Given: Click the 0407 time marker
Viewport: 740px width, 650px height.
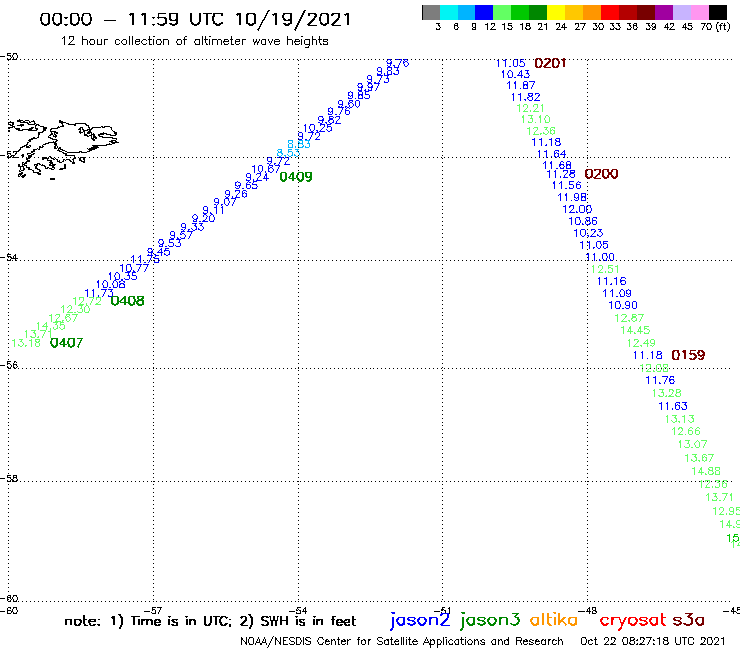Looking at the screenshot, I should [x=67, y=343].
